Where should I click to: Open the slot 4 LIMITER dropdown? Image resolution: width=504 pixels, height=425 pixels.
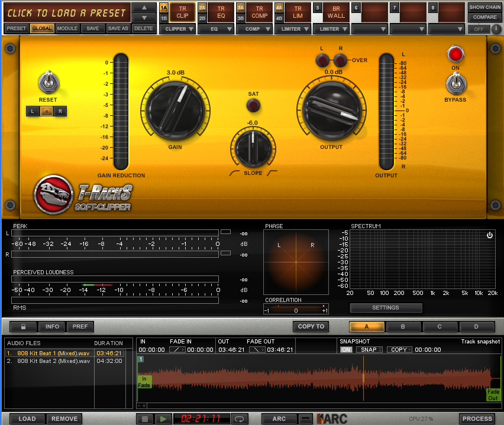tap(293, 29)
